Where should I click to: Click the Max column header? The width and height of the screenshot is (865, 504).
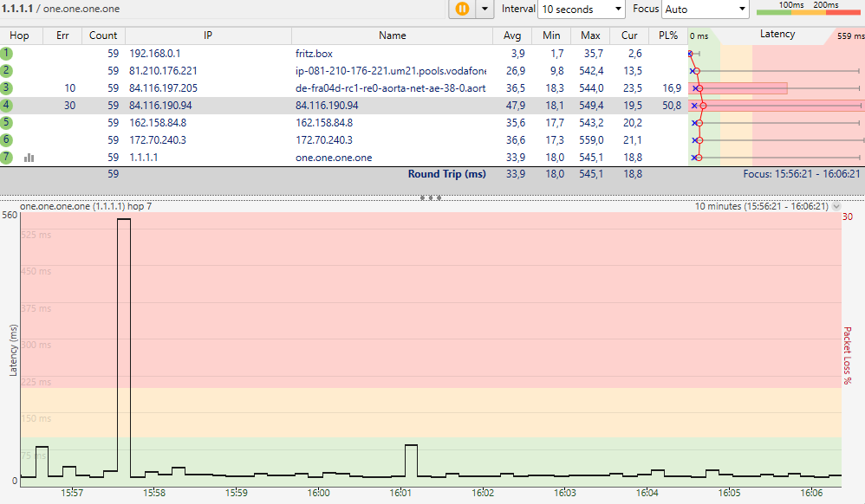[x=590, y=36]
